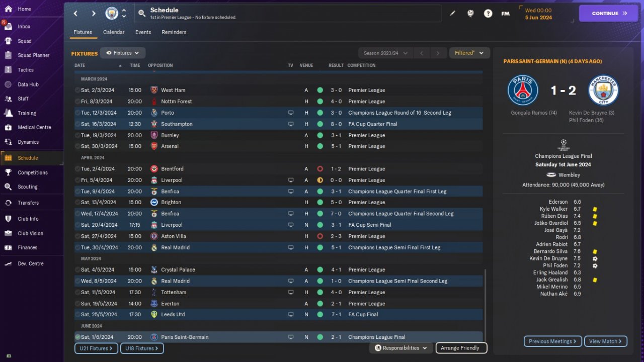Tick the Southampton row selector circle
Image resolution: width=644 pixels, height=362 pixels.
click(x=77, y=124)
